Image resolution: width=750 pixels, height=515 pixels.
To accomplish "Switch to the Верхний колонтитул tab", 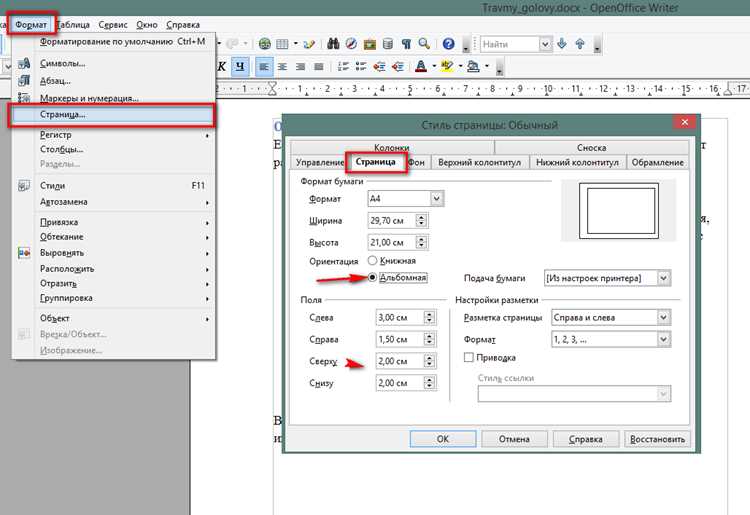I will (479, 162).
